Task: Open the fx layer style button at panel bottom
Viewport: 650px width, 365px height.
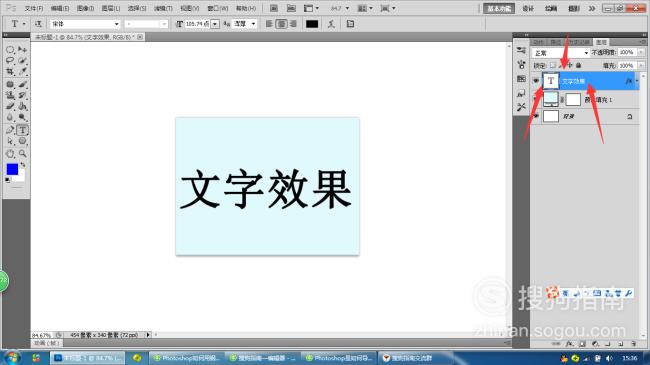Action: point(570,343)
